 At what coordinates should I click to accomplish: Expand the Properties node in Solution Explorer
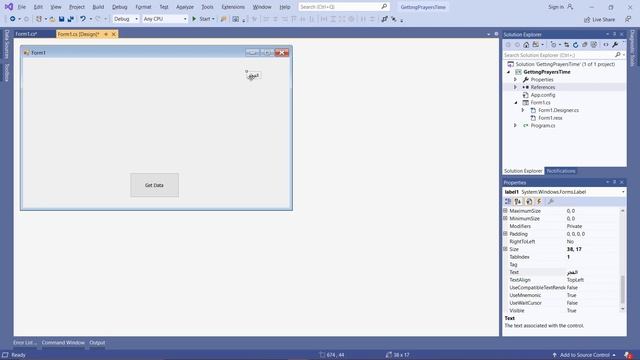click(x=516, y=80)
